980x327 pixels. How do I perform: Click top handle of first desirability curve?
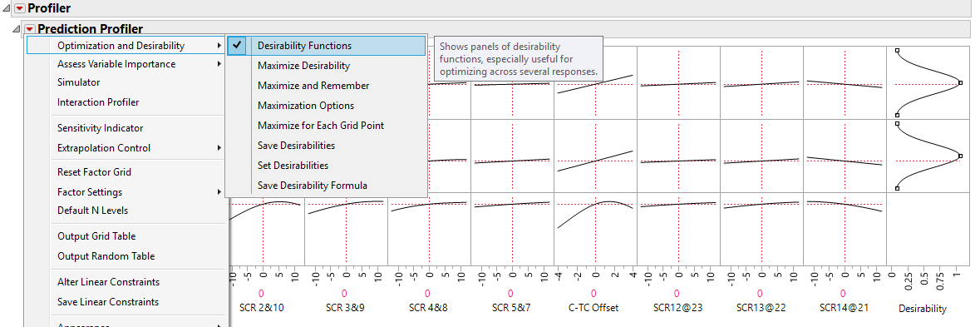point(897,50)
